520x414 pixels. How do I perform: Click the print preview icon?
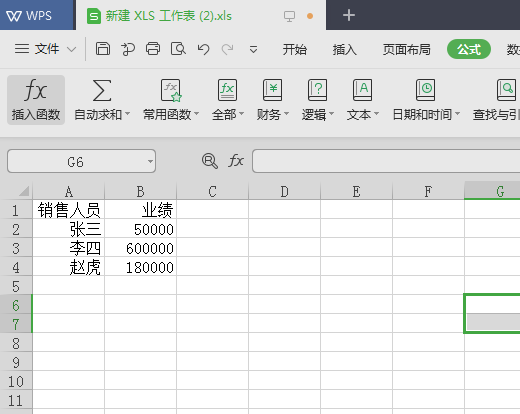(x=178, y=49)
